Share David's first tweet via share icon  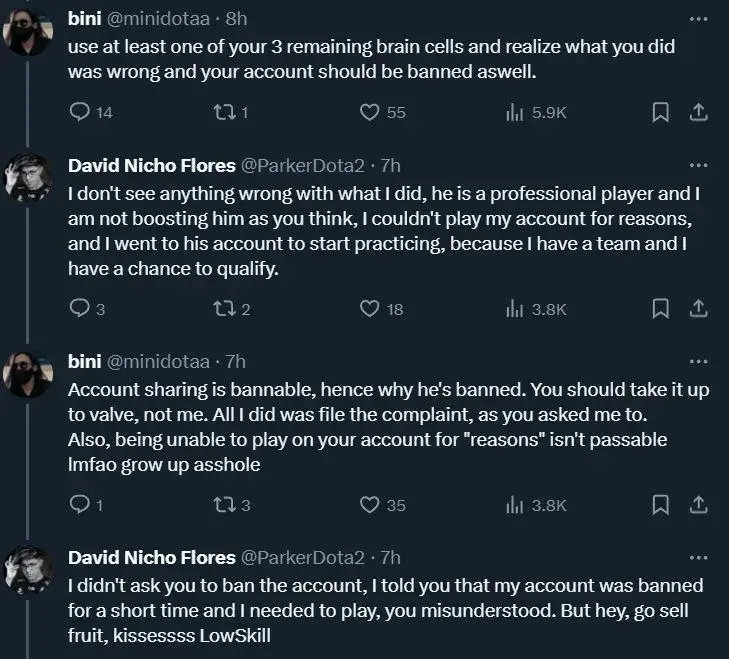(x=700, y=308)
